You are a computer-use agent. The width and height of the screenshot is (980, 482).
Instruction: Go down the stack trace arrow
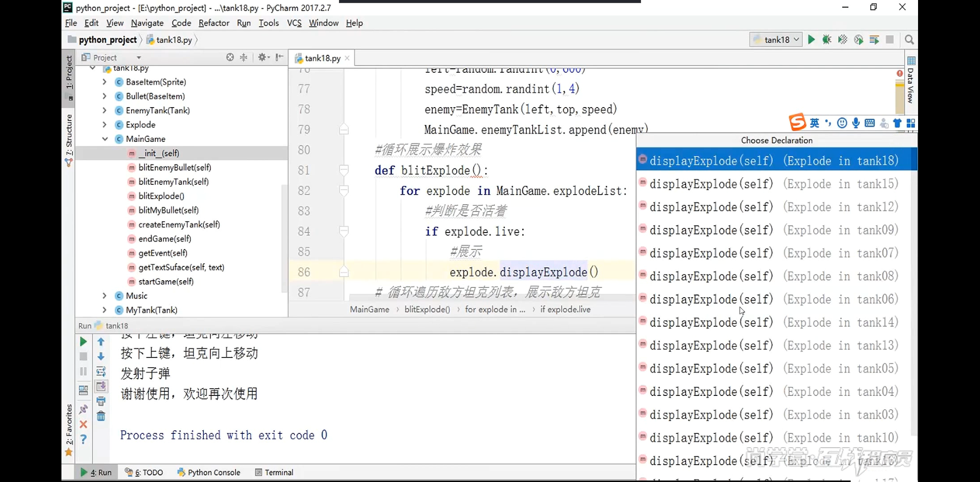(x=101, y=357)
